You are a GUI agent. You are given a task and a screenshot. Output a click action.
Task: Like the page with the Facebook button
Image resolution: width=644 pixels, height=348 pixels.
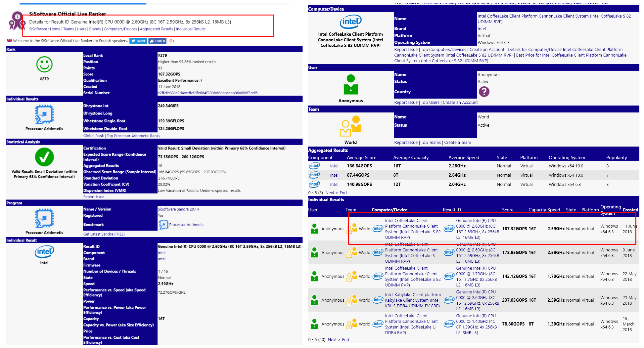tap(157, 41)
